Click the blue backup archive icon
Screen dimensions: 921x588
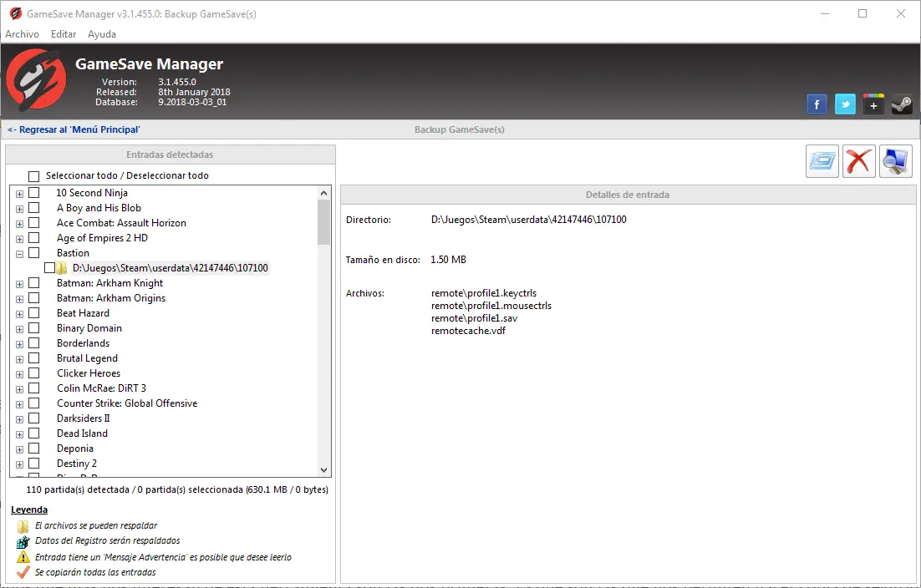(822, 161)
